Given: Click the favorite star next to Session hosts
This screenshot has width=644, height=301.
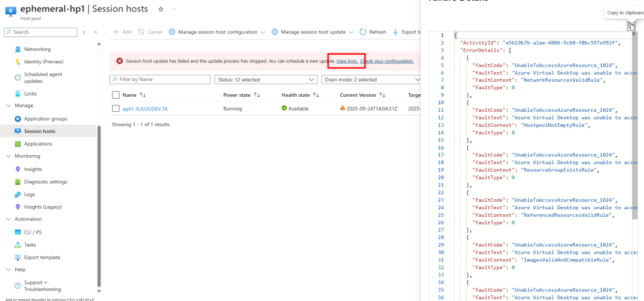Looking at the screenshot, I should pyautogui.click(x=160, y=9).
